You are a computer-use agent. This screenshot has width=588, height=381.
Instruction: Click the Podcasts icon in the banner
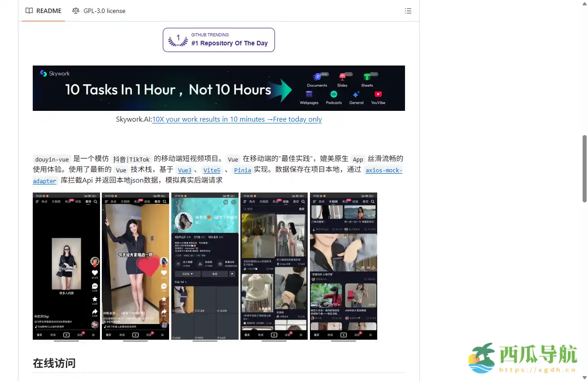click(334, 94)
